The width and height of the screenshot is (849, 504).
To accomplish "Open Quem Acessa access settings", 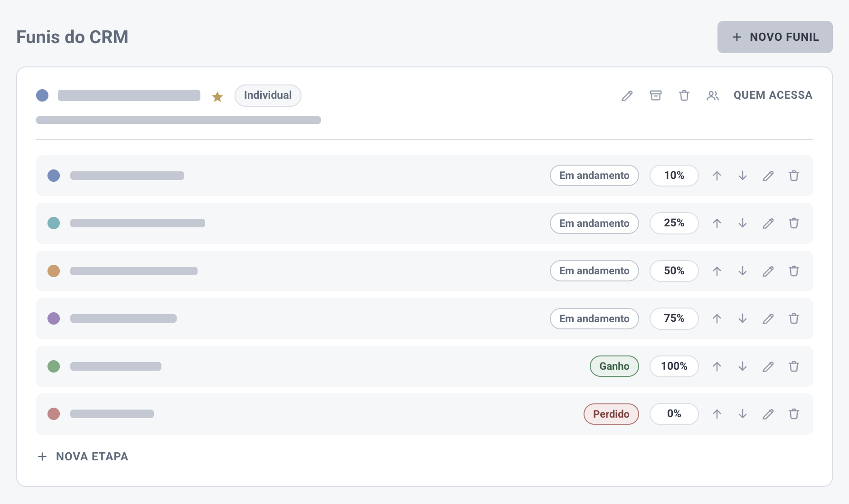I will (x=773, y=95).
